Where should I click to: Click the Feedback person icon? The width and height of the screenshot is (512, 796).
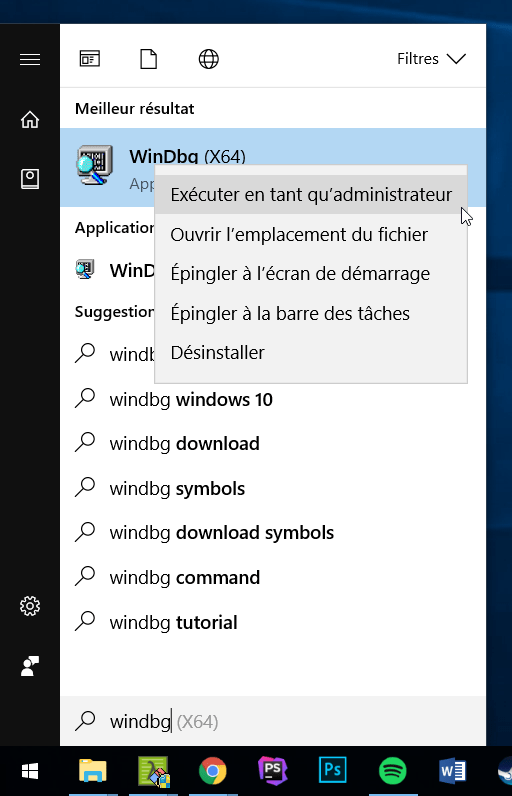pos(30,666)
